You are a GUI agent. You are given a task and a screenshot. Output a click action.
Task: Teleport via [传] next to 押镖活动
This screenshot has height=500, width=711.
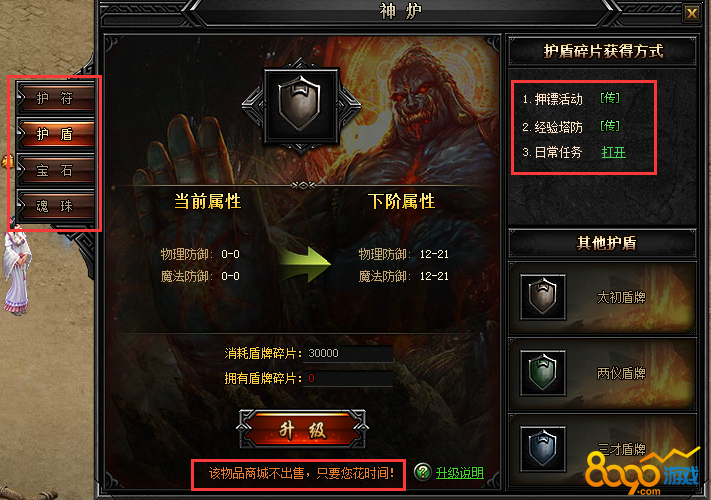[x=609, y=98]
